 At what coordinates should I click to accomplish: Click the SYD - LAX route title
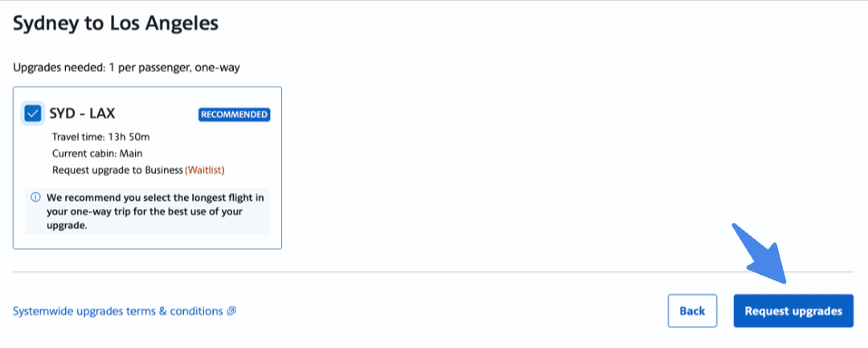coord(82,113)
